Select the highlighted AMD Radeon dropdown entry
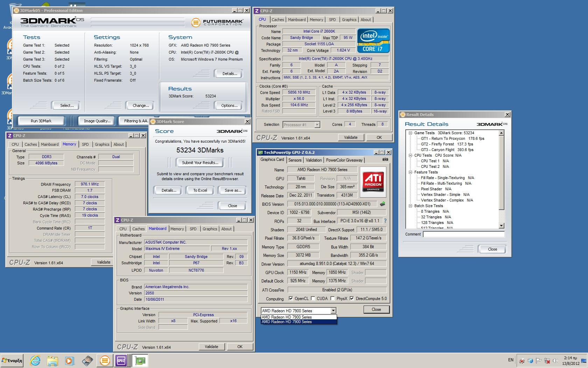 [299, 322]
